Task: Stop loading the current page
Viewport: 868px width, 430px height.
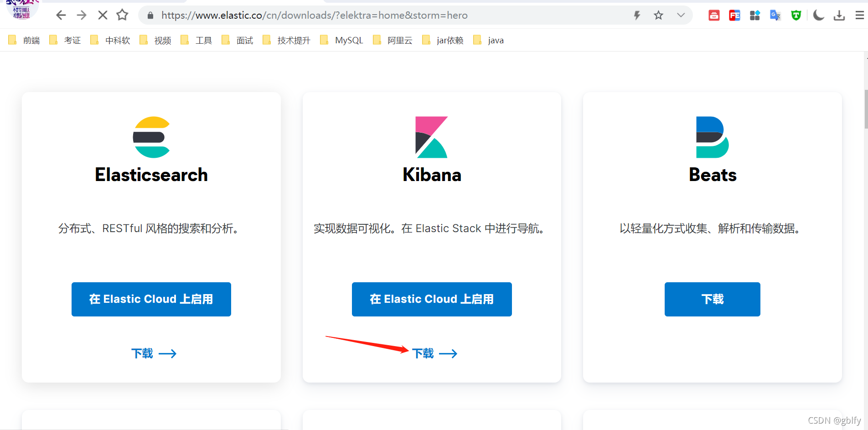Action: point(103,16)
